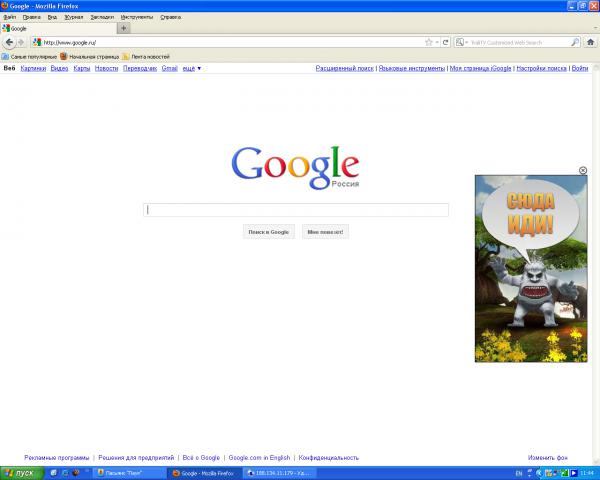This screenshot has height=480, width=600.
Task: Open the Видео link
Action: (x=59, y=69)
